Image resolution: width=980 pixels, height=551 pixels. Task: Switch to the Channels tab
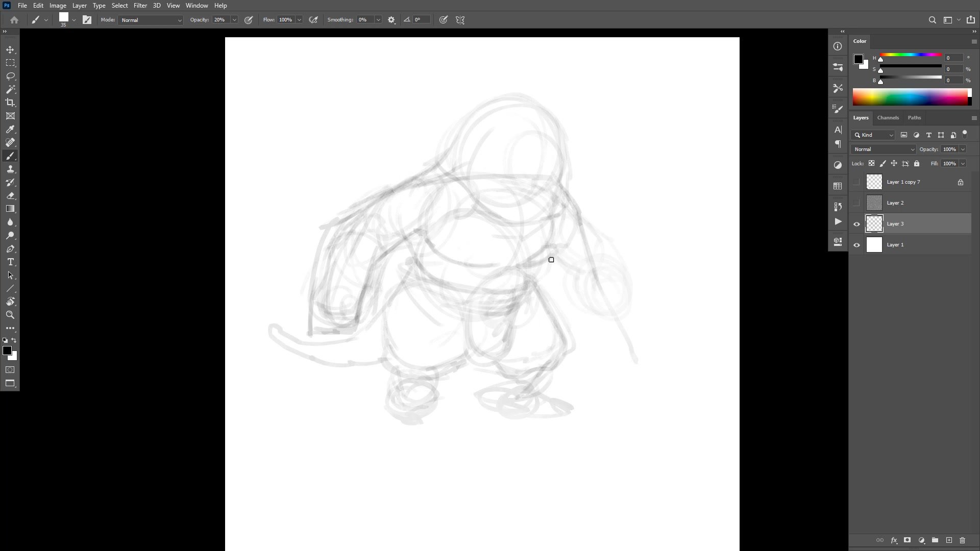888,118
